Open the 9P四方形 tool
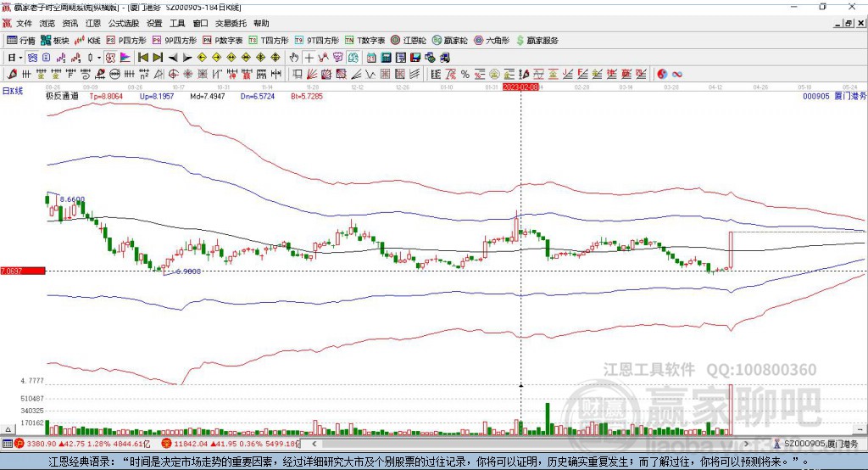This screenshot has width=868, height=470. (175, 41)
